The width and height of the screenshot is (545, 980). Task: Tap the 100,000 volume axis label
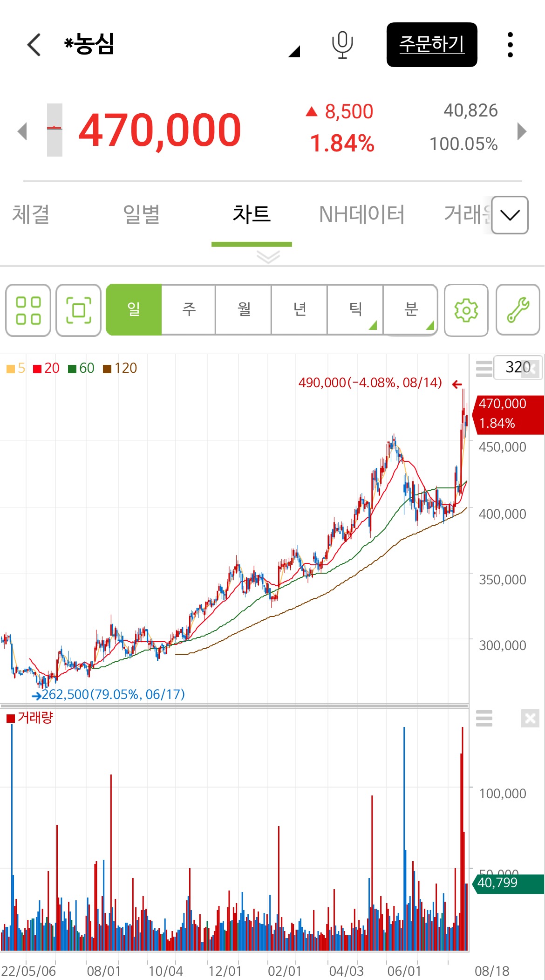coord(503,794)
